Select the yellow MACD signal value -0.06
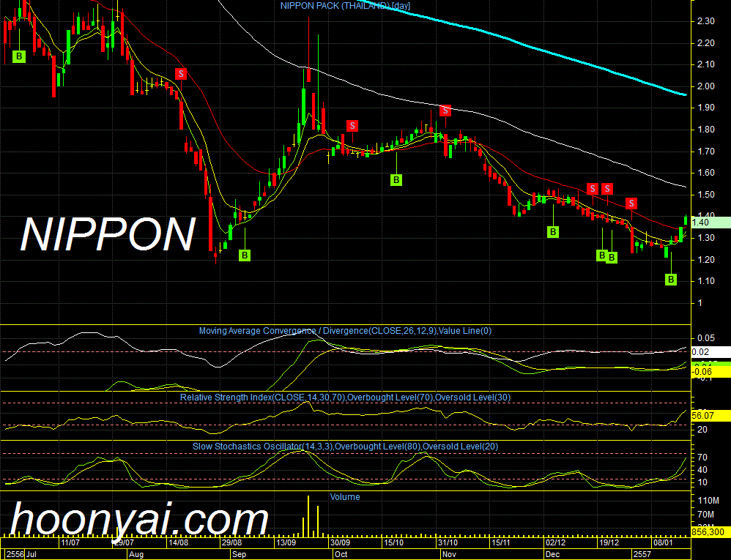The width and height of the screenshot is (731, 560). point(710,372)
